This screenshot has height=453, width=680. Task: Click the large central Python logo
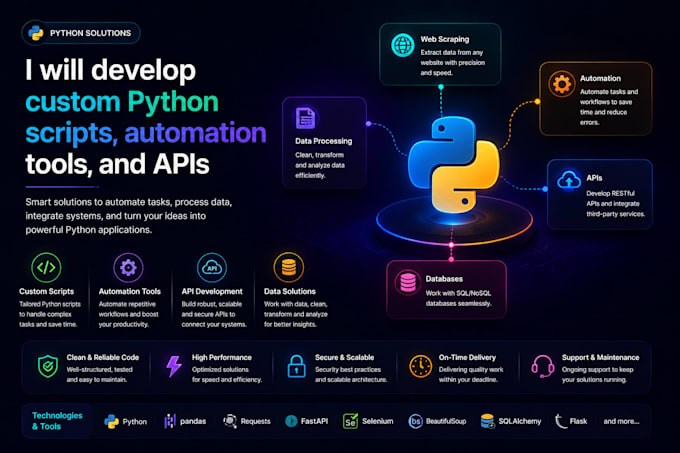point(453,164)
